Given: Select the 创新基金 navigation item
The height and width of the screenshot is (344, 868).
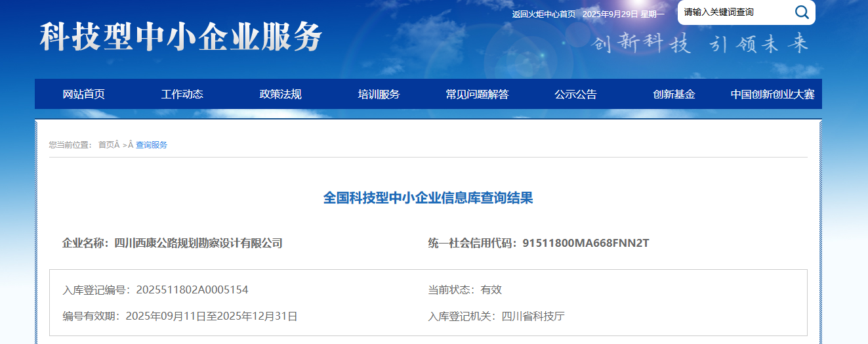Looking at the screenshot, I should pos(674,94).
